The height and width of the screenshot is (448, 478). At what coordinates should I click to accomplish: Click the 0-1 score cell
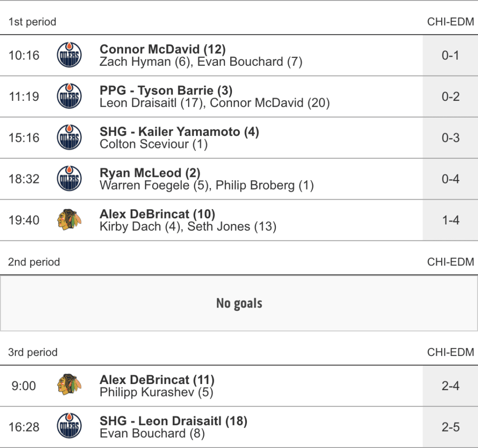click(450, 55)
